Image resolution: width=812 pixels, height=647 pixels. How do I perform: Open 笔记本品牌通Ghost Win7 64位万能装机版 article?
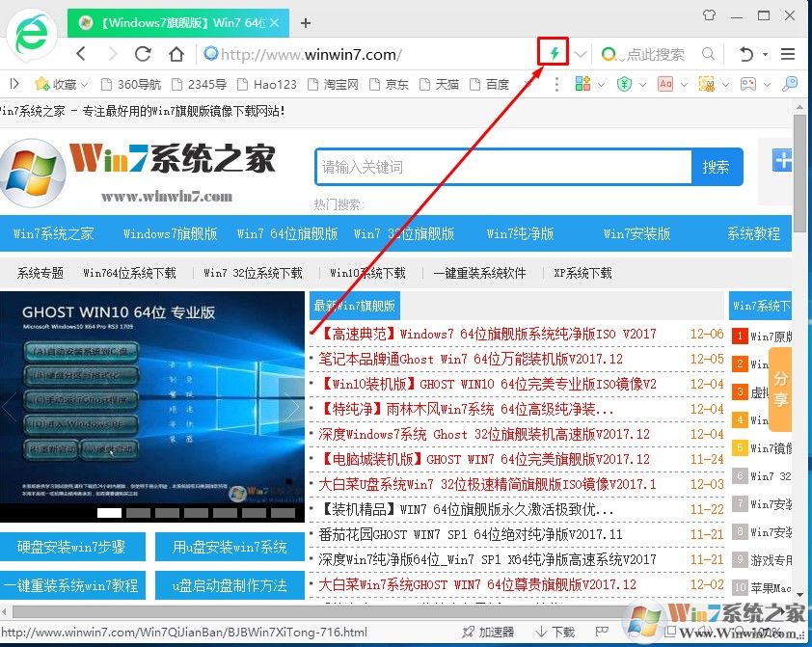[x=471, y=360]
